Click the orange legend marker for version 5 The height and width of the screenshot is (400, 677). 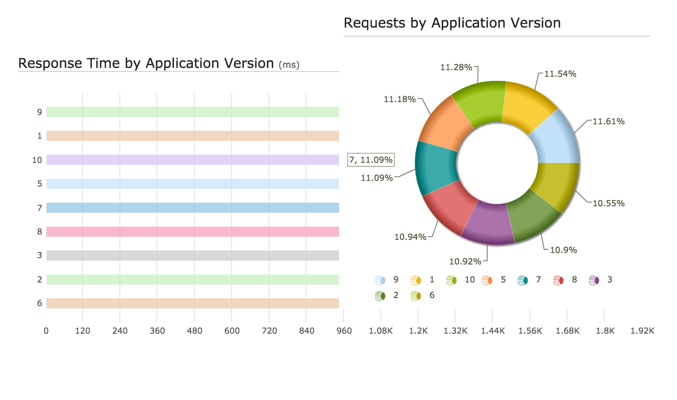[x=487, y=281]
